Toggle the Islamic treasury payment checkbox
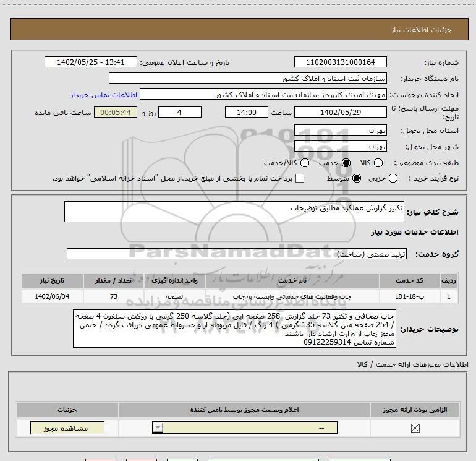Image resolution: width=476 pixels, height=461 pixels. [x=300, y=178]
